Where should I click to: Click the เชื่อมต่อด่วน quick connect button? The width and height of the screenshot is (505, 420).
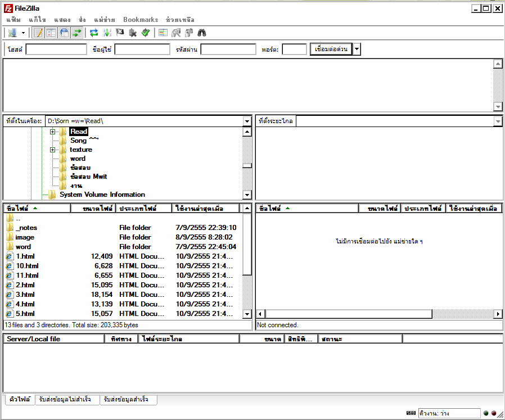331,49
